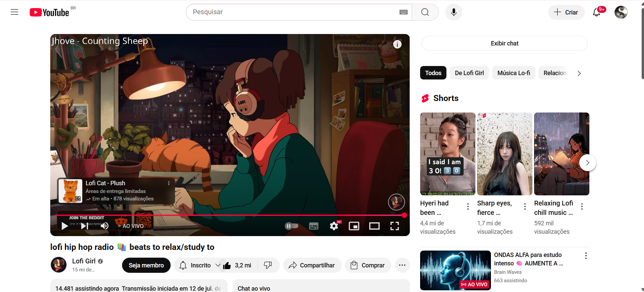
Task: Mute the player volume
Action: (105, 226)
